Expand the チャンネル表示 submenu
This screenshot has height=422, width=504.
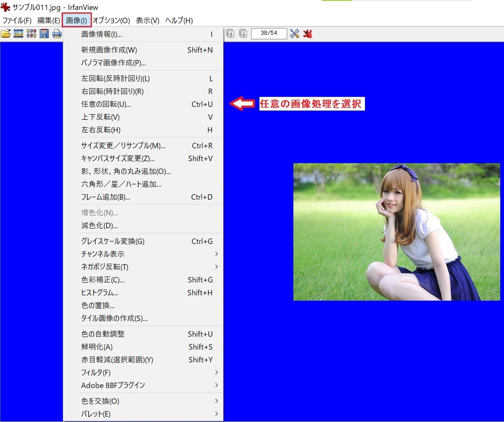(105, 254)
